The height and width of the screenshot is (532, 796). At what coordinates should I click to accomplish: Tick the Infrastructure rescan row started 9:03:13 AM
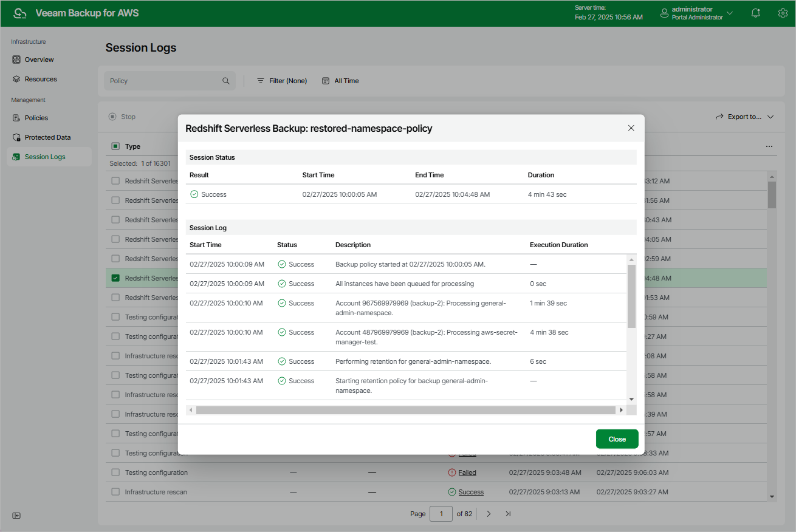tap(115, 492)
